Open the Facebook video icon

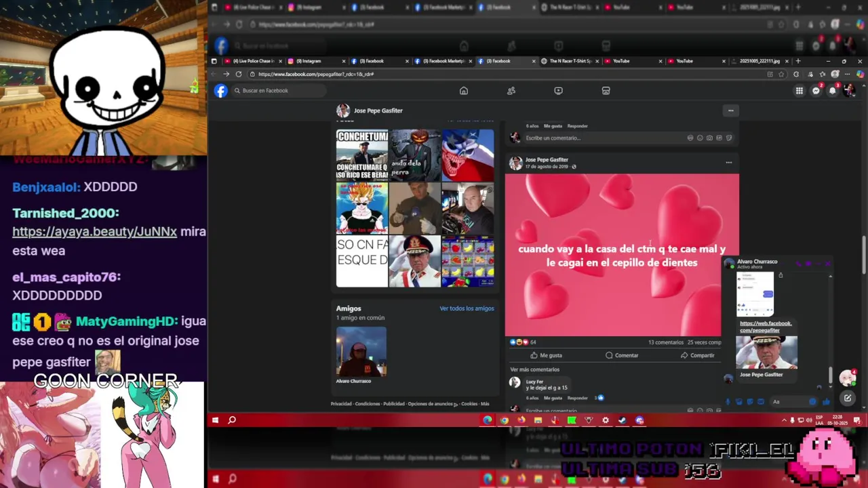(558, 91)
